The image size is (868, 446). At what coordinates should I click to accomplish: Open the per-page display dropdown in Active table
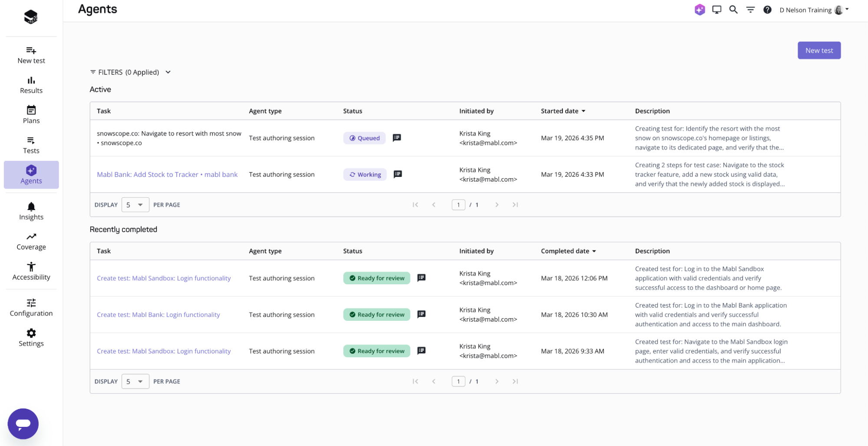[135, 204]
